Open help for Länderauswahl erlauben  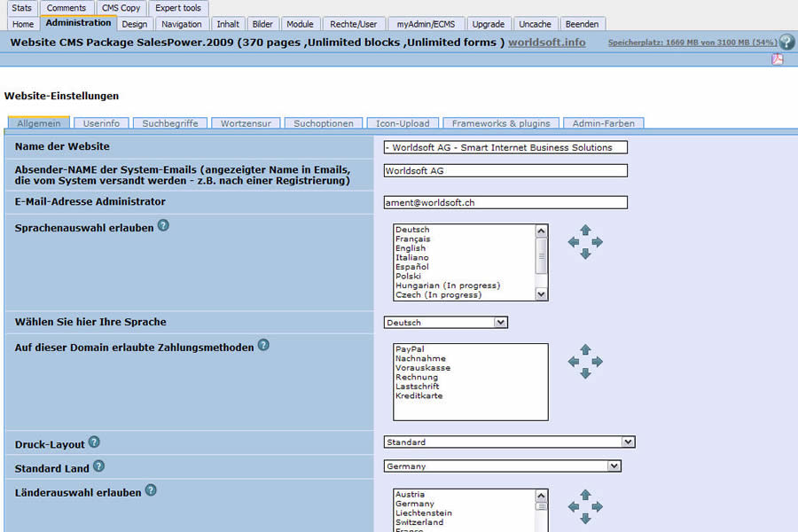(151, 489)
